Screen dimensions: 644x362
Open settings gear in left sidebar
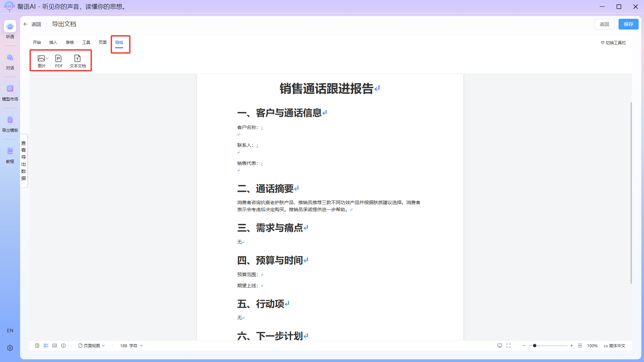10,348
